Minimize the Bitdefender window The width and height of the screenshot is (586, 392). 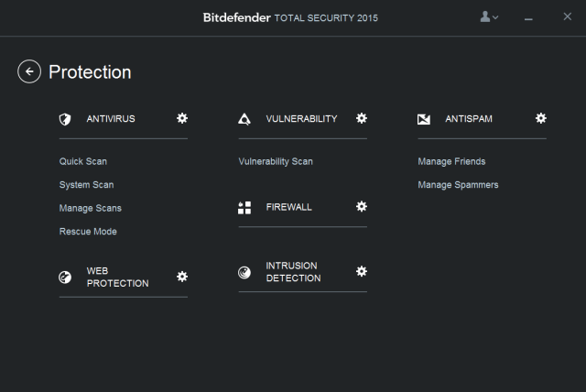(528, 18)
